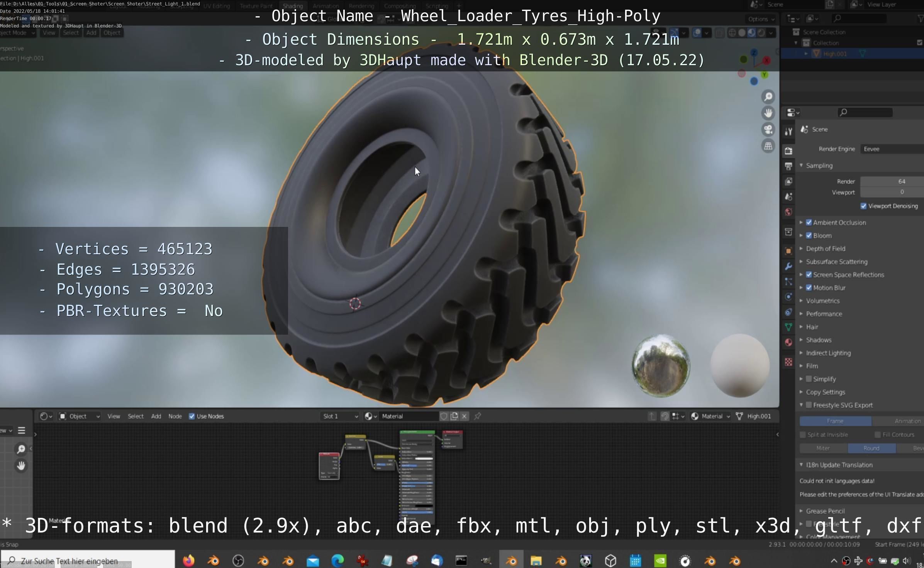Choose the Miter line join button
Viewport: 924px width, 568px height.
tap(823, 448)
